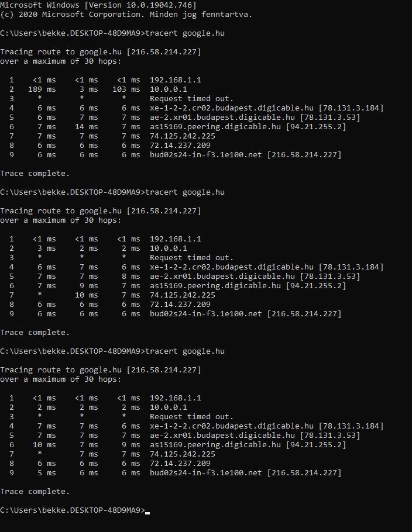This screenshot has width=412, height=532.
Task: Click 10.0.0.1 in the third trace
Action: point(168,407)
